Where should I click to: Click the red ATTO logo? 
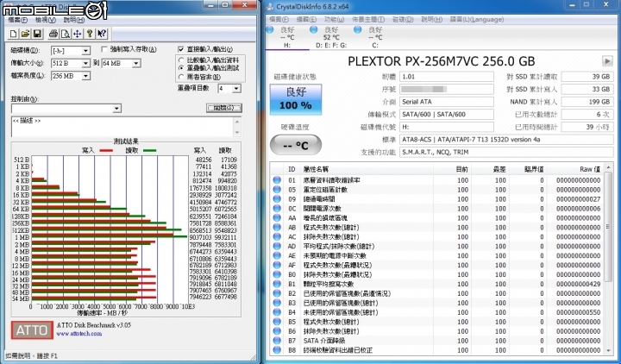(32, 330)
